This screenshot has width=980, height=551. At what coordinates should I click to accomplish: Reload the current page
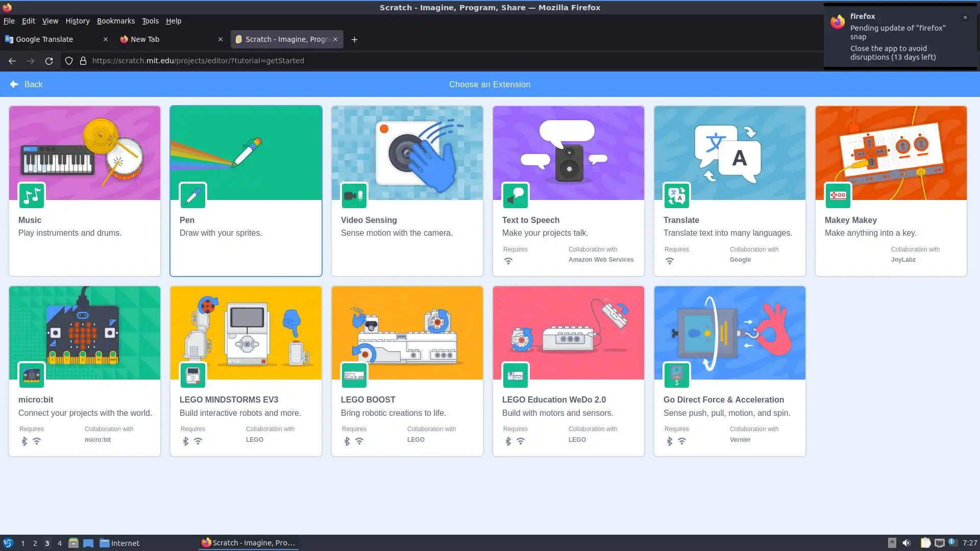pos(49,61)
